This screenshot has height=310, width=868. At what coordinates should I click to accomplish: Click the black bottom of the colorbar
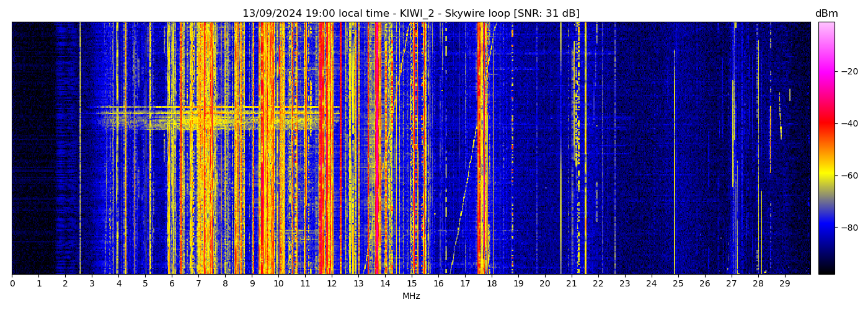pyautogui.click(x=826, y=270)
